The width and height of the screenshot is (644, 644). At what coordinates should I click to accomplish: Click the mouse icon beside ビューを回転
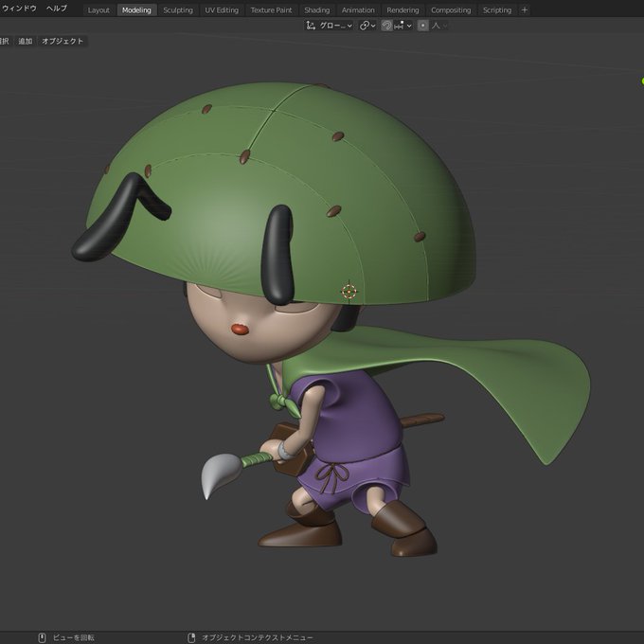(x=42, y=637)
